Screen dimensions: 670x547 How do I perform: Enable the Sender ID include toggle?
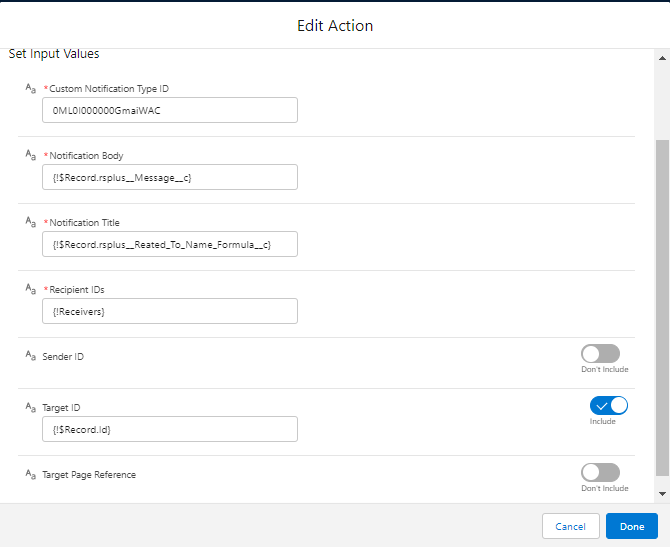(600, 354)
